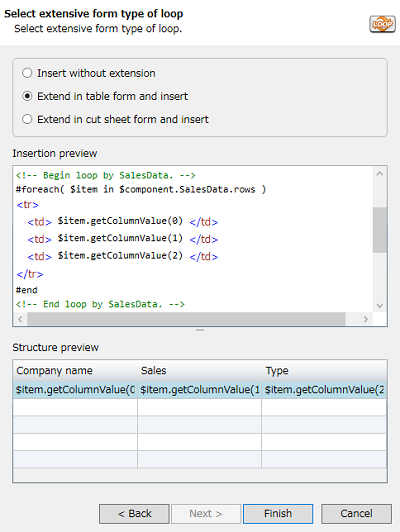The width and height of the screenshot is (400, 532).
Task: Click the vertical scrollbar thumb in code preview
Action: (x=380, y=230)
